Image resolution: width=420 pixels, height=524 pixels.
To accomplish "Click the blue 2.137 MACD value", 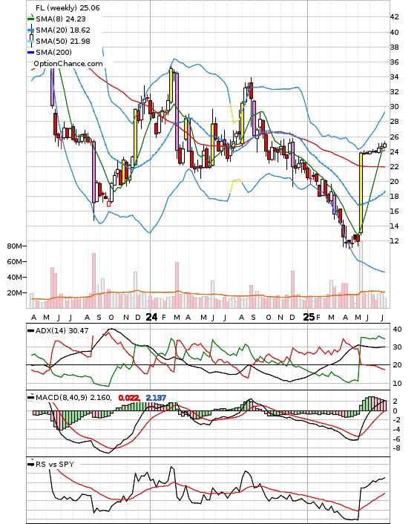I will click(156, 398).
